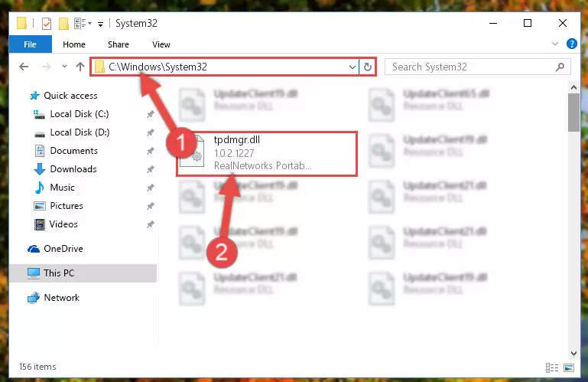The height and width of the screenshot is (382, 588).
Task: Click the pin icon next to Videos
Action: tap(151, 224)
